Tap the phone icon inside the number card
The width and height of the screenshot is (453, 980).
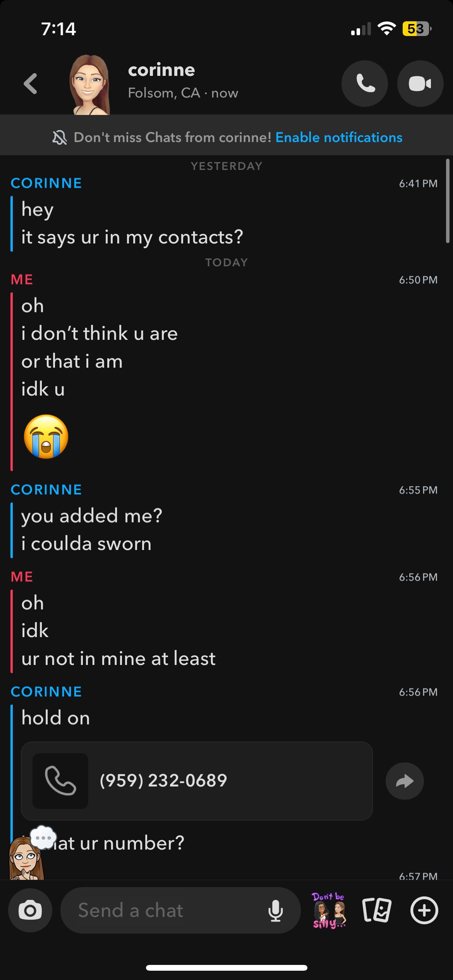click(x=60, y=781)
